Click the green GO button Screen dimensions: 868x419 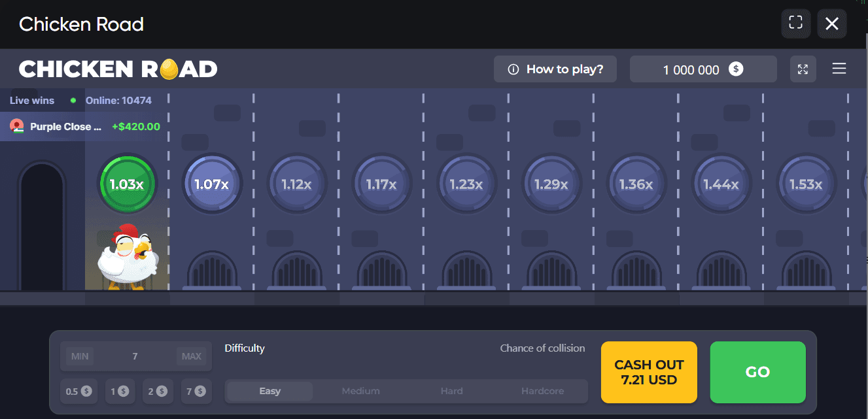(x=757, y=372)
